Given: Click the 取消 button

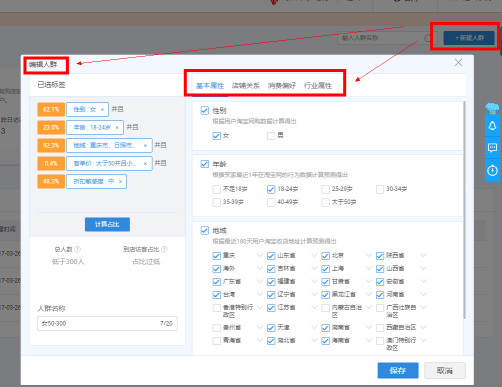Looking at the screenshot, I should tap(445, 370).
